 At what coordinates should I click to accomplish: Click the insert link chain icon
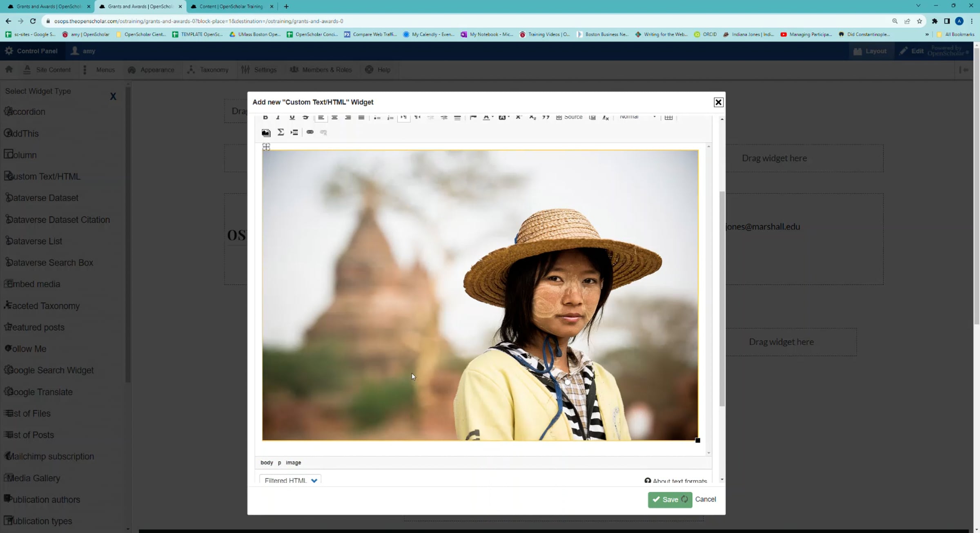click(310, 132)
